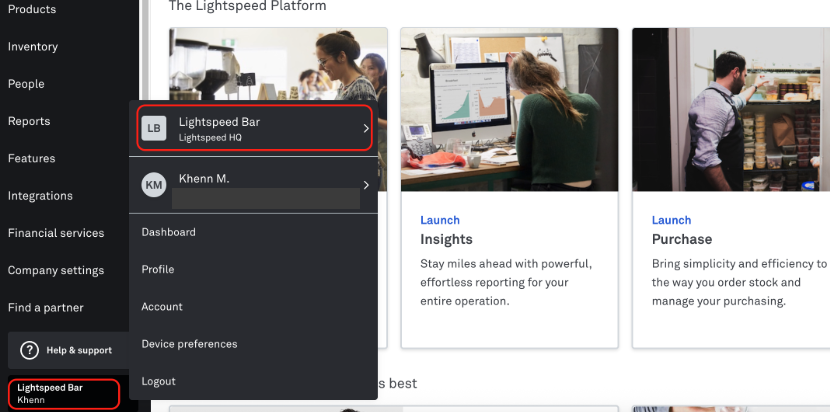Select Features in the sidebar
The image size is (830, 412).
31,158
